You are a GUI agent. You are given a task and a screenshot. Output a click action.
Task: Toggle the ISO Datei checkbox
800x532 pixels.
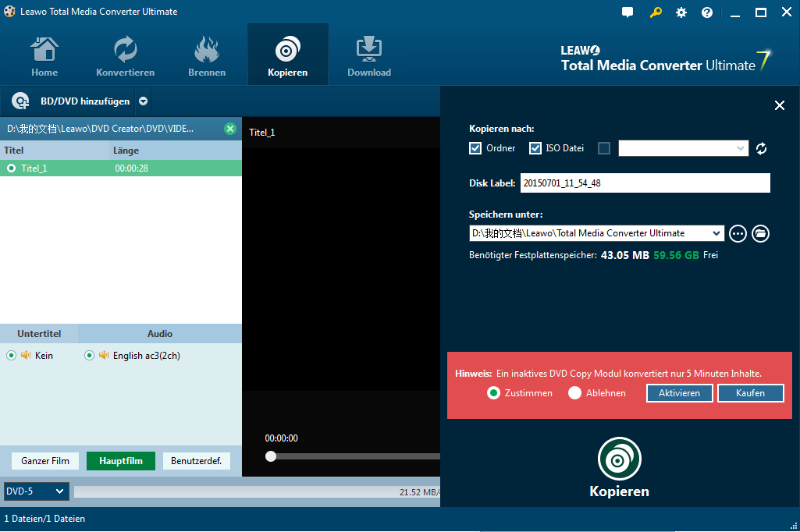[535, 148]
